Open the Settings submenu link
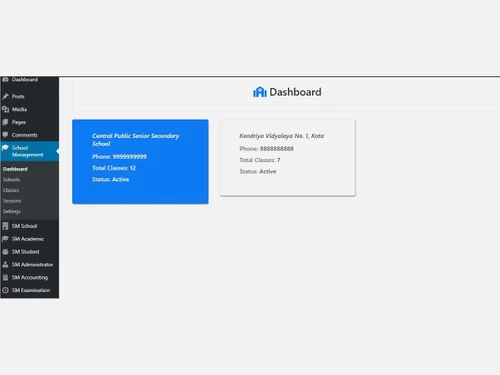The image size is (500, 375). 12,212
